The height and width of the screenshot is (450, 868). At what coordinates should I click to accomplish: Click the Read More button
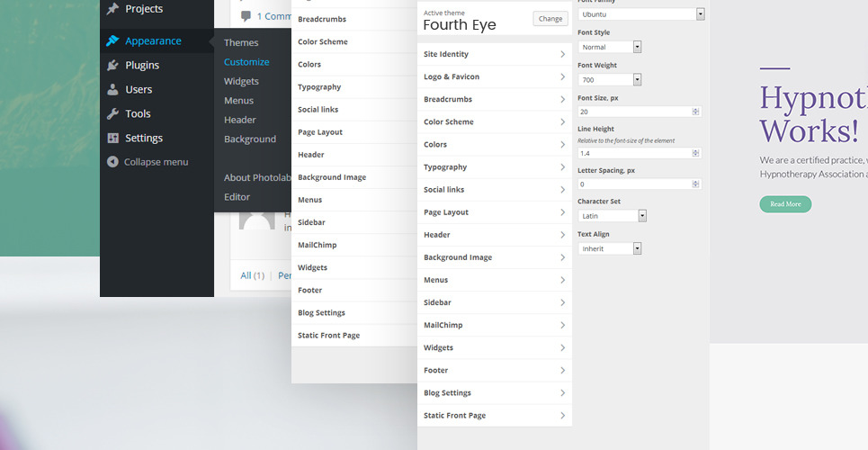point(785,204)
